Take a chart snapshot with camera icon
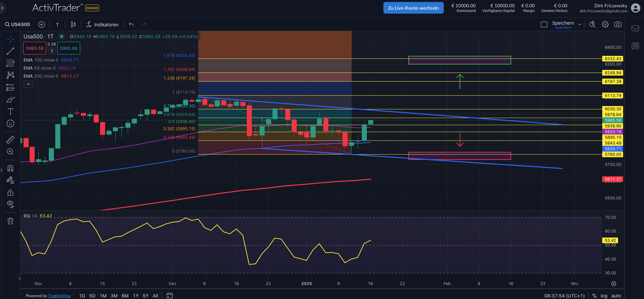 point(618,24)
